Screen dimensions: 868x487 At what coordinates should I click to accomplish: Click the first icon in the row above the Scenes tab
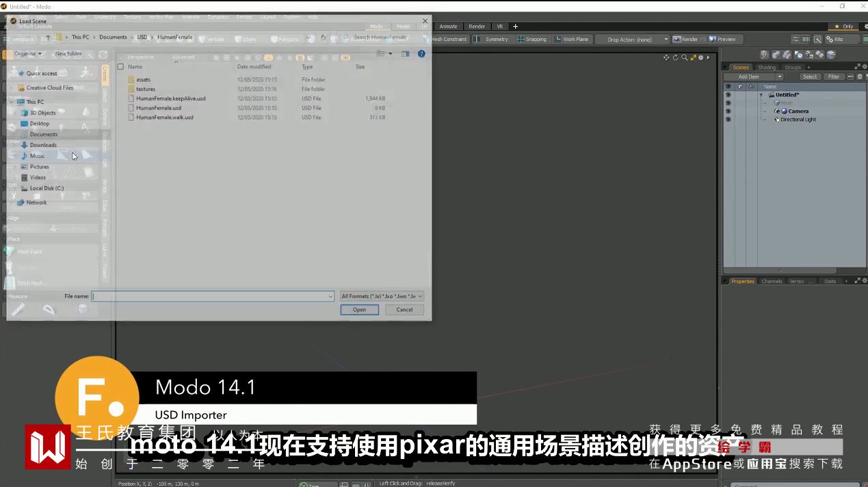click(765, 55)
